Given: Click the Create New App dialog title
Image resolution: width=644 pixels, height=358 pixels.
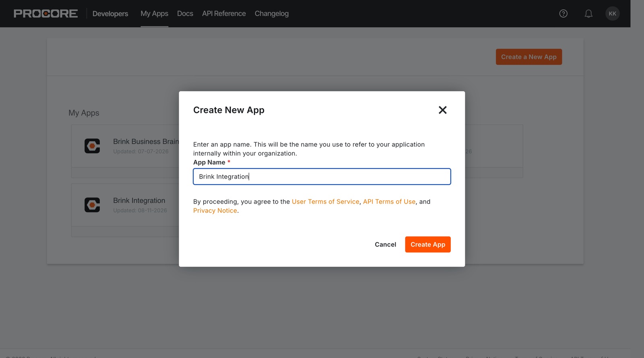Looking at the screenshot, I should [x=229, y=110].
